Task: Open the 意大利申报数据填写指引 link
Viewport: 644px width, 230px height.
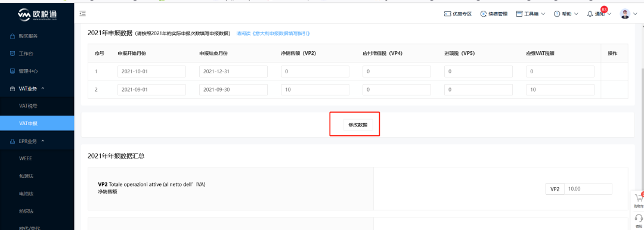Action: tap(273, 33)
